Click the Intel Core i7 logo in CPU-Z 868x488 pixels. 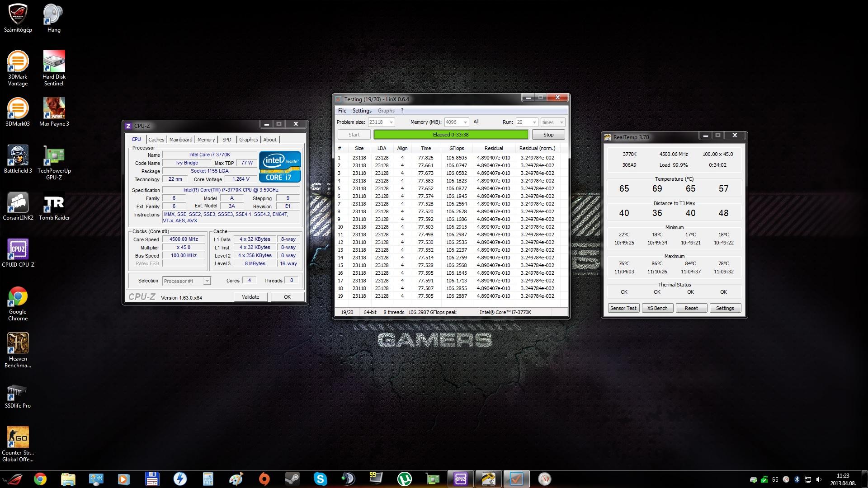click(x=280, y=167)
